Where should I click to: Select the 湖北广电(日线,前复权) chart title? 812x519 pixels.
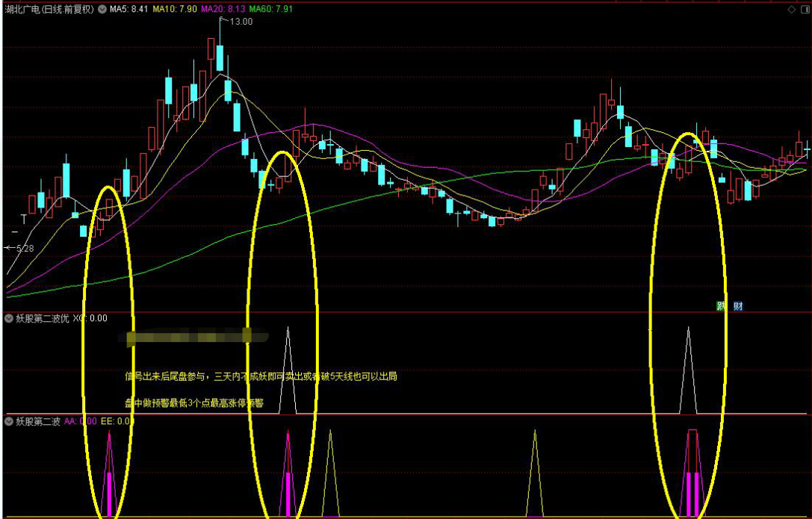50,9
